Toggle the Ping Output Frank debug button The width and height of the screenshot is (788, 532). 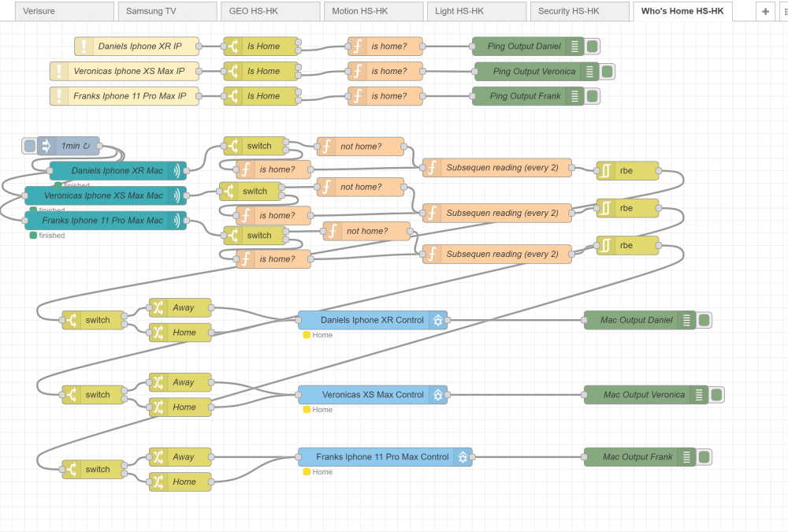592,96
